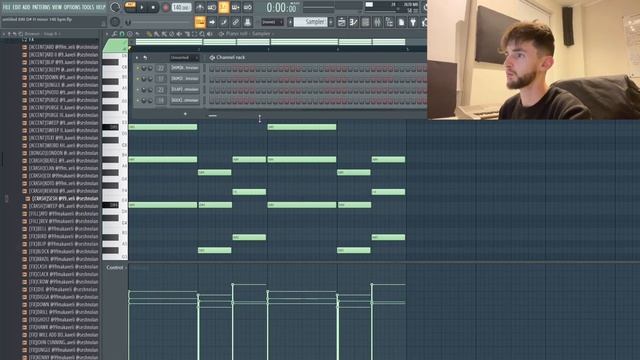The height and width of the screenshot is (360, 640).
Task: Start playback with the transport play button
Action: coord(142,7)
